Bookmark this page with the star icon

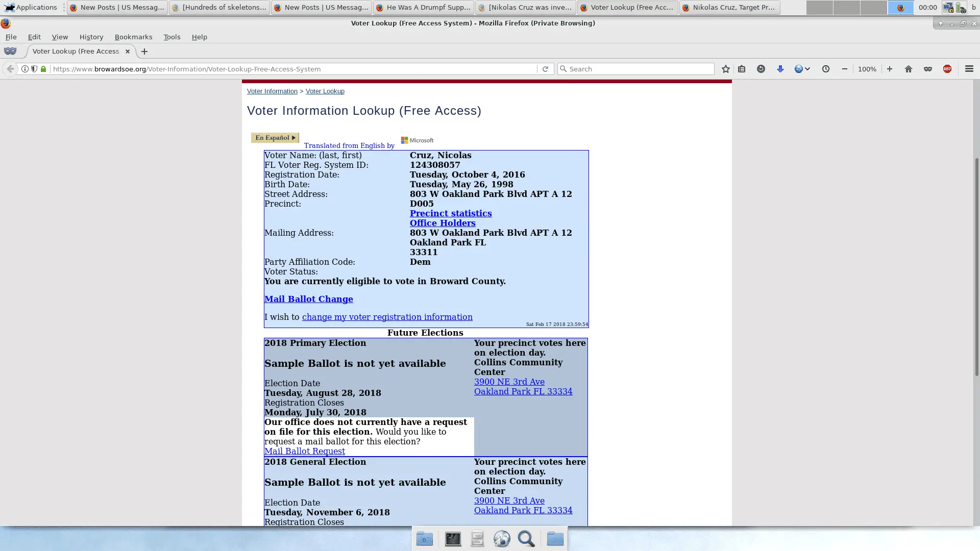coord(725,69)
